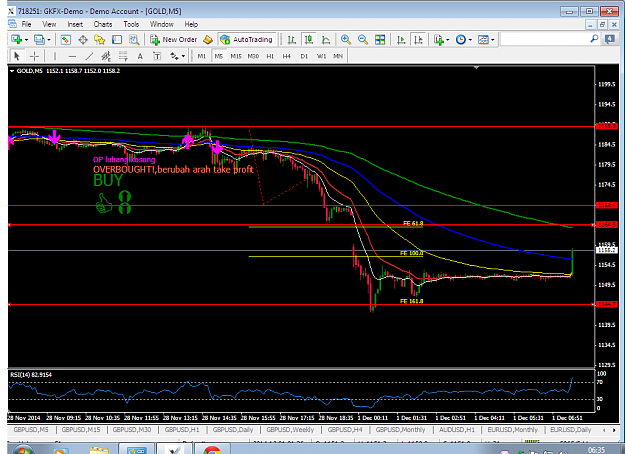Click into the toolbar search field
Image resolution: width=625 pixels, height=454 pixels.
544,39
